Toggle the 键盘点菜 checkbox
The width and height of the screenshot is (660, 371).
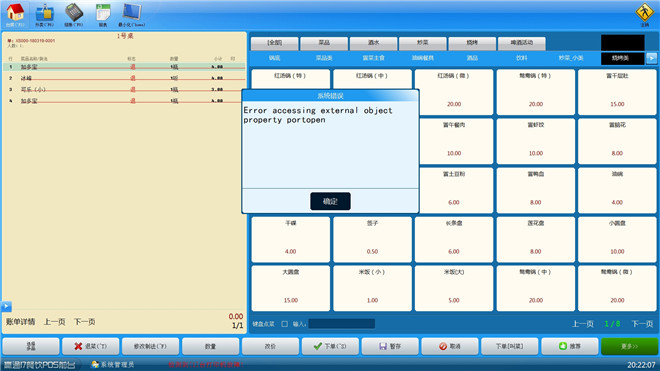(x=285, y=324)
